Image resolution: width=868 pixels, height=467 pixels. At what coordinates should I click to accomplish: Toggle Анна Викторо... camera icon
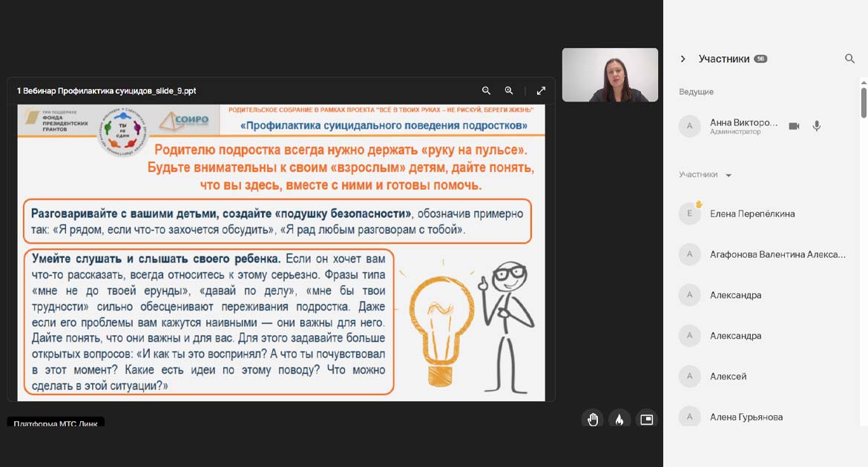(x=794, y=126)
